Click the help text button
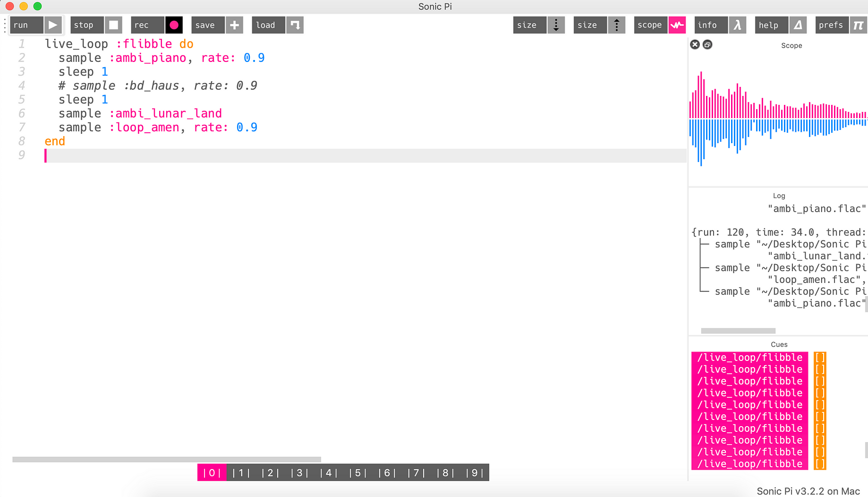Screen dimensions: 868x497 [x=772, y=25]
